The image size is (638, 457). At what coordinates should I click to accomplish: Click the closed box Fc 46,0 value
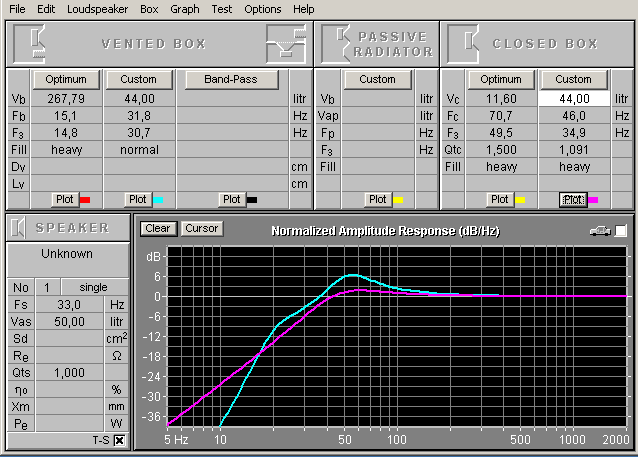(574, 116)
